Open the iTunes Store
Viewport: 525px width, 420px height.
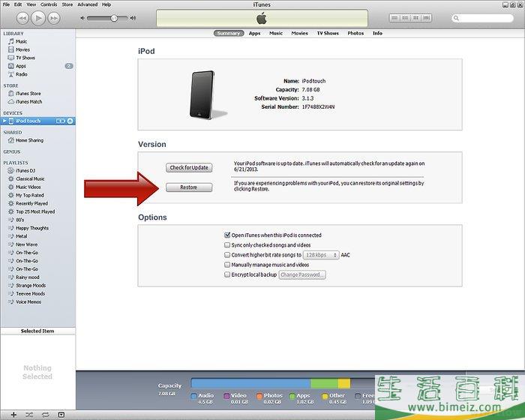[x=28, y=94]
